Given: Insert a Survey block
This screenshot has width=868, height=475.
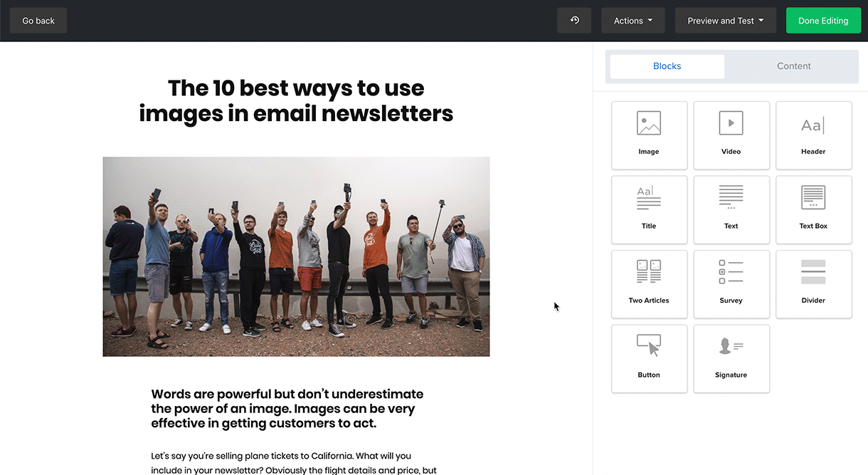Looking at the screenshot, I should (731, 283).
